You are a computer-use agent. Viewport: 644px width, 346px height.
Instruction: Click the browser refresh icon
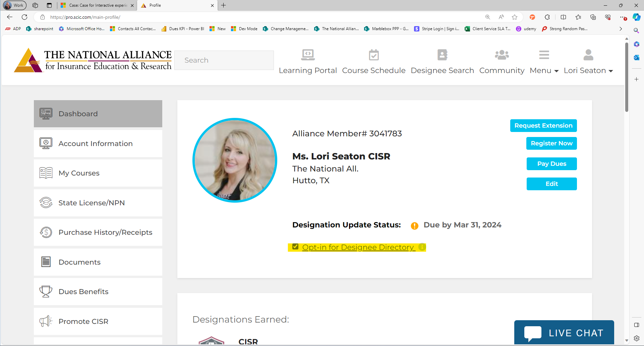click(24, 17)
